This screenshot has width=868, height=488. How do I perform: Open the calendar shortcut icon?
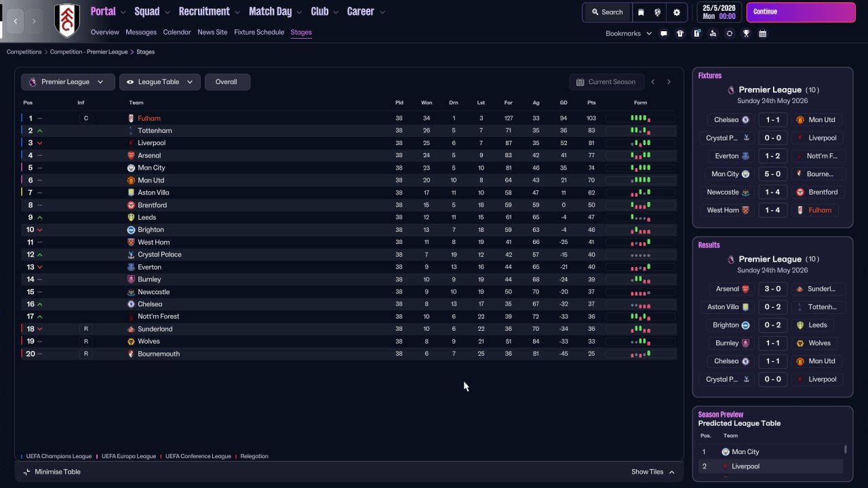[762, 33]
